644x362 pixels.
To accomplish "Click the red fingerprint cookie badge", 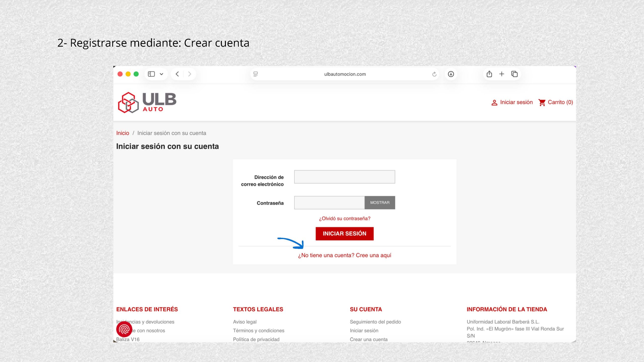I will (x=124, y=329).
